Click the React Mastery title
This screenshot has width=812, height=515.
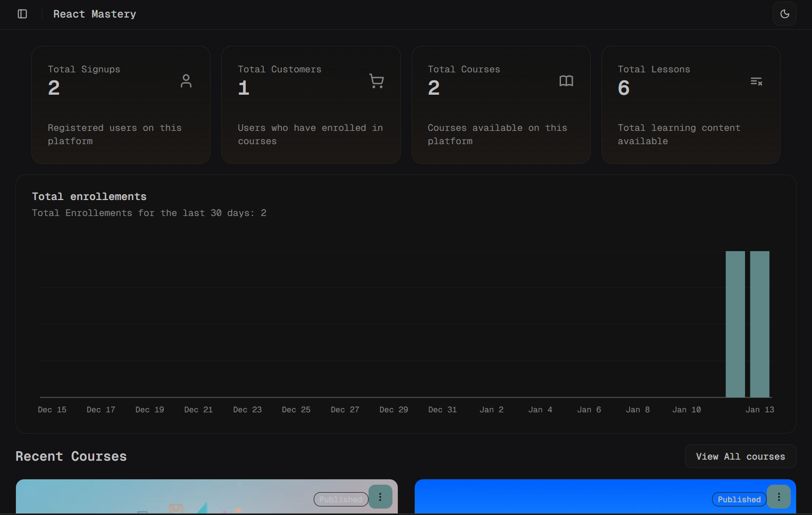[95, 14]
